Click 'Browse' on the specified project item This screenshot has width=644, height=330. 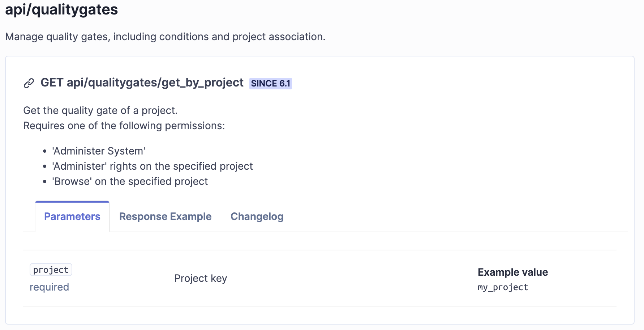click(130, 181)
